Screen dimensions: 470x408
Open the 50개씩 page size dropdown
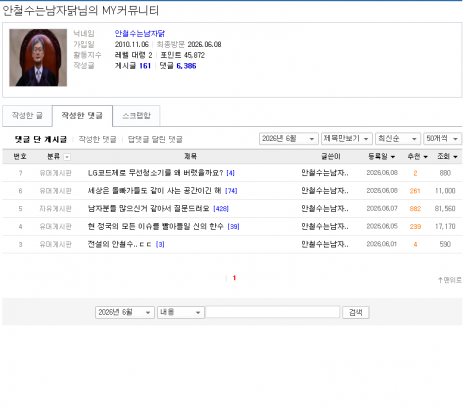442,139
